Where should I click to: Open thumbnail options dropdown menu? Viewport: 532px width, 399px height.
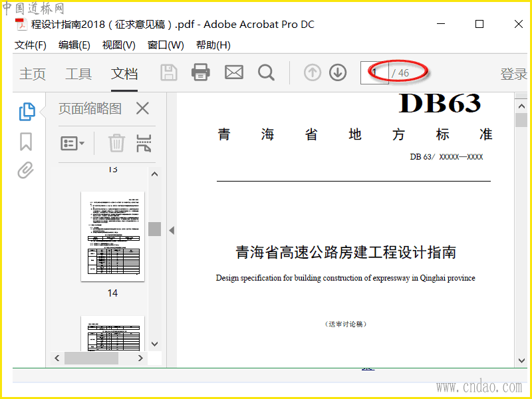(x=72, y=143)
